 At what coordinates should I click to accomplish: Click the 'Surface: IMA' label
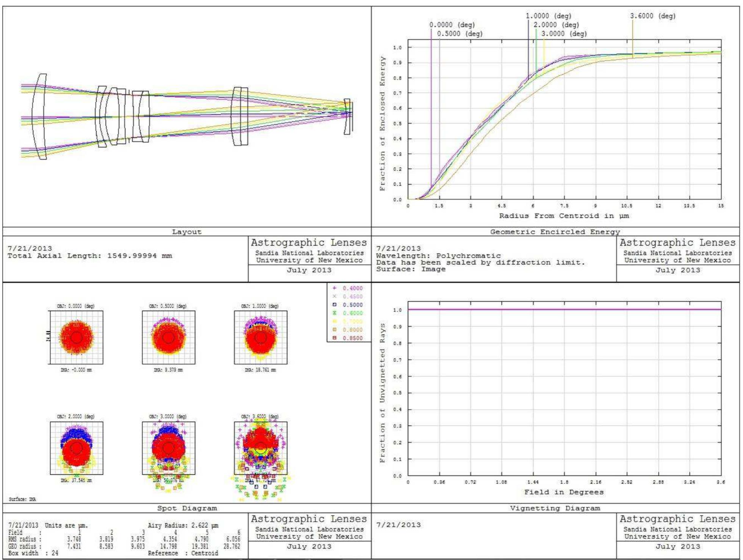22,499
